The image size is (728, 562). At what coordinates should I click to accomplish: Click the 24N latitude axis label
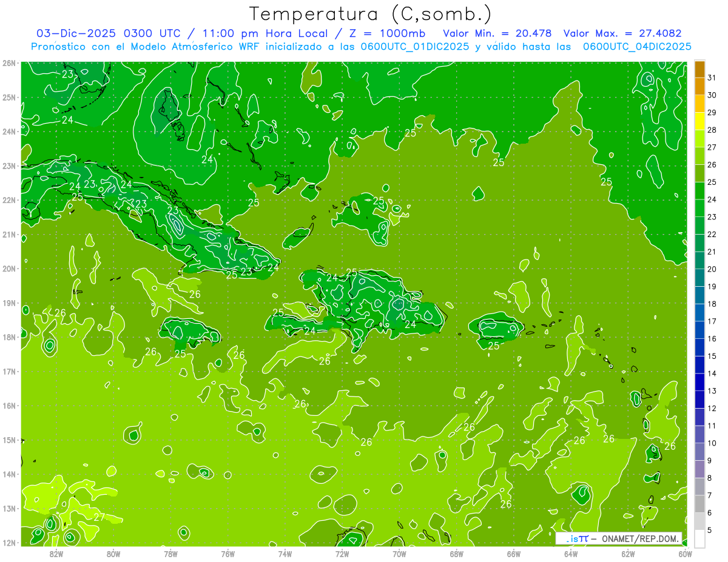point(8,132)
